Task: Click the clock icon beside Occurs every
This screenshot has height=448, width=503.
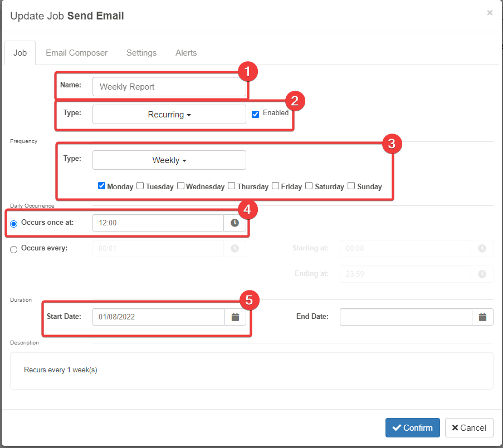Action: coord(235,248)
